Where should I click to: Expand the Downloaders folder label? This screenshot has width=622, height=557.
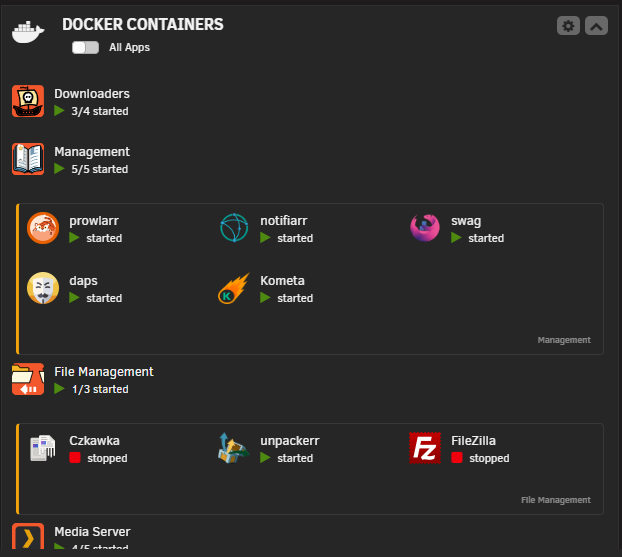click(x=92, y=94)
